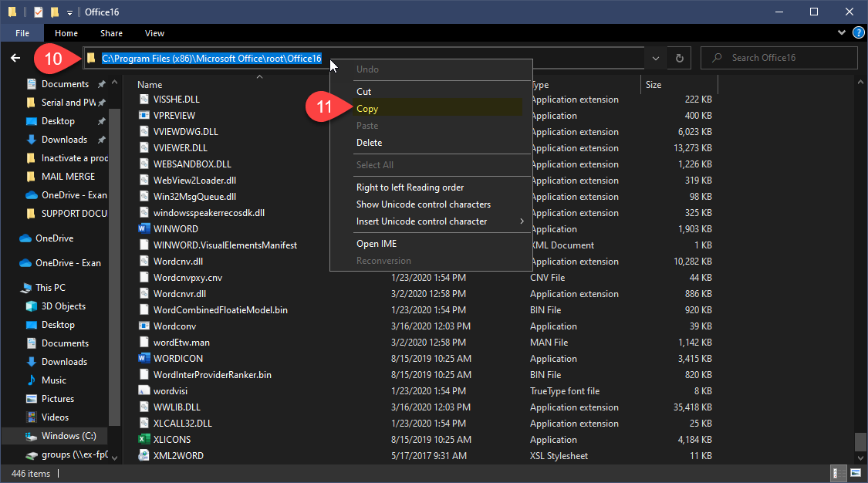The image size is (868, 483).
Task: Switch to Details view layout icon
Action: click(x=838, y=473)
